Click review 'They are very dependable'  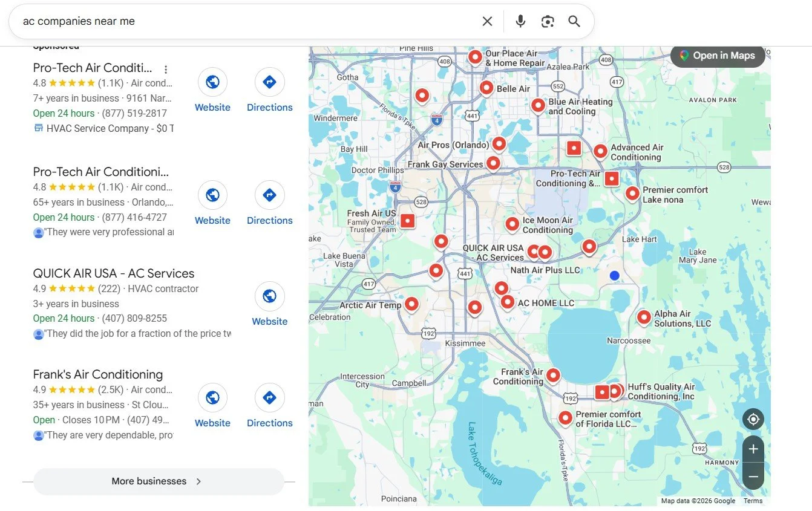[109, 435]
